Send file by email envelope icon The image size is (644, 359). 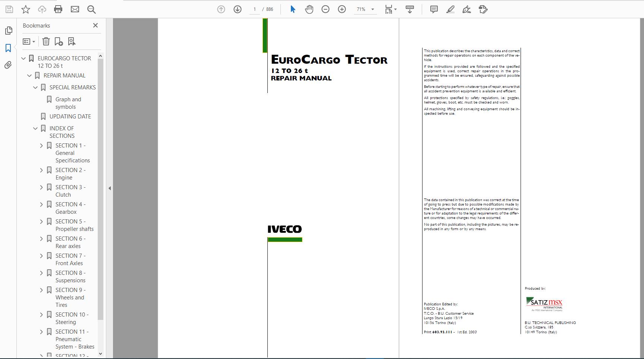point(75,9)
